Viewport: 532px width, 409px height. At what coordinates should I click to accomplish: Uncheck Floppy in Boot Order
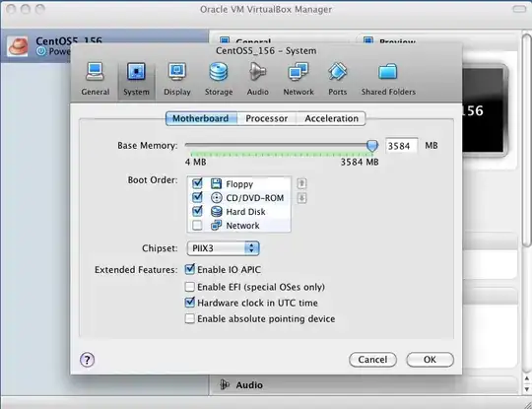[x=197, y=183]
